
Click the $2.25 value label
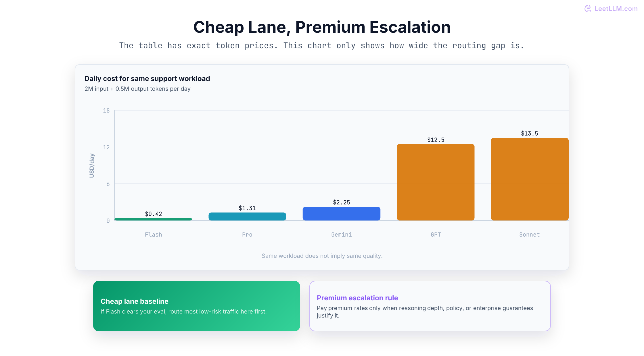pos(342,202)
